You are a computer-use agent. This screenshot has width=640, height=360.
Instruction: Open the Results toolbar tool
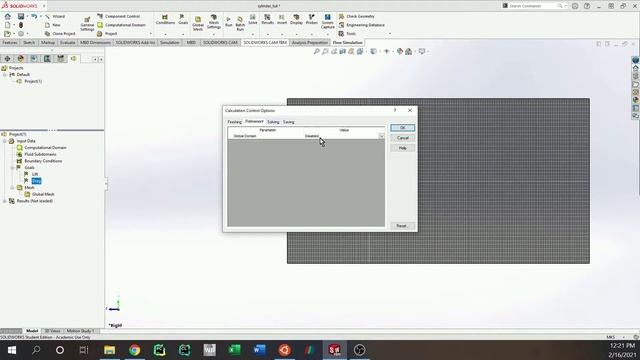[267, 19]
